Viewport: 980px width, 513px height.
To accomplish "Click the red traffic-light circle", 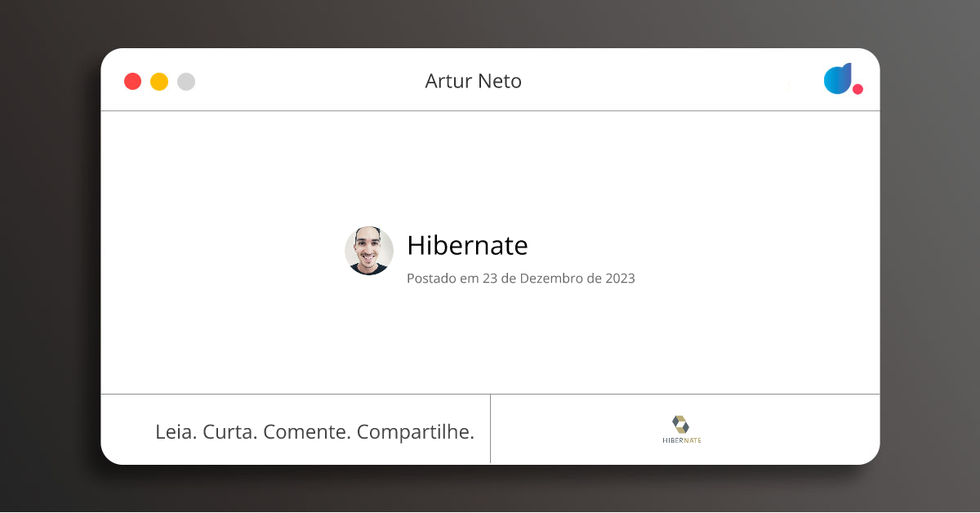I will coord(132,81).
